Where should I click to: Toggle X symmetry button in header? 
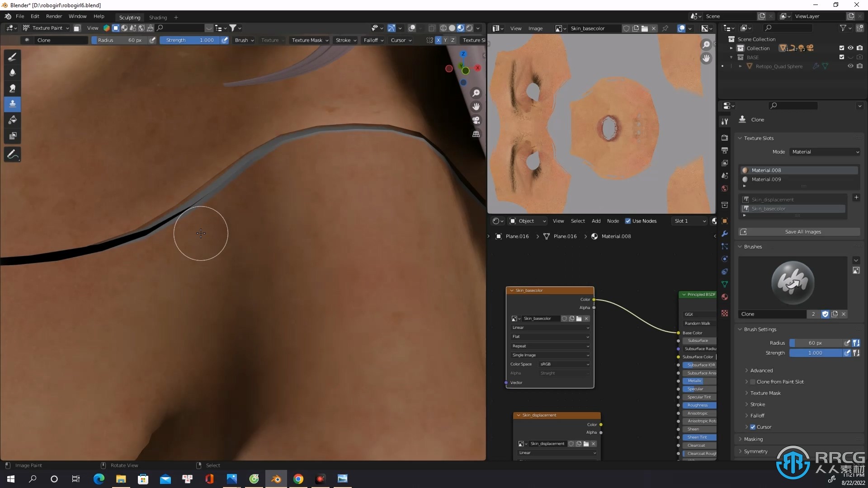438,40
